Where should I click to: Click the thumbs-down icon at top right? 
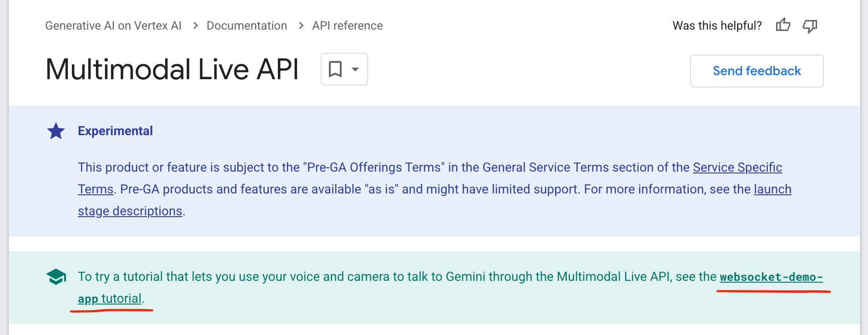click(x=810, y=26)
